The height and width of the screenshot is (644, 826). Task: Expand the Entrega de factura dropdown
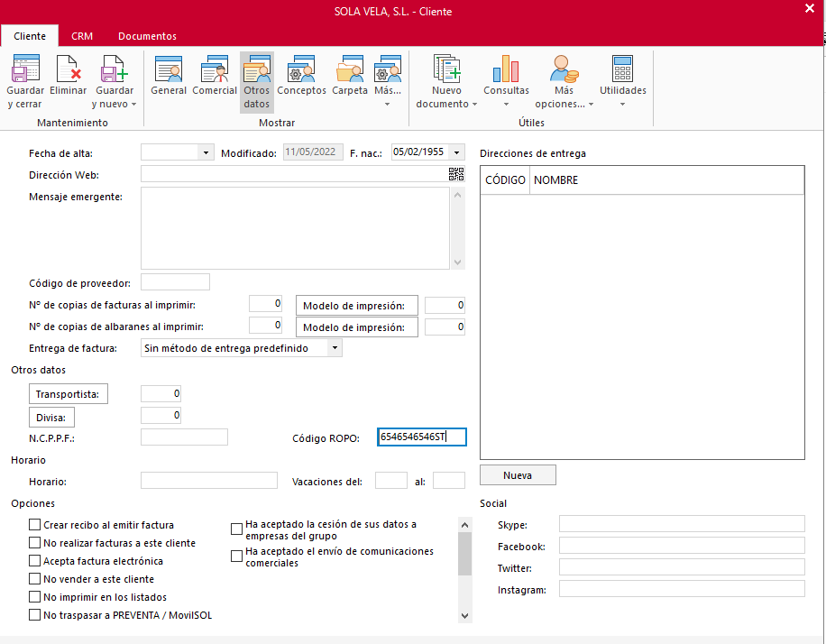tap(335, 348)
